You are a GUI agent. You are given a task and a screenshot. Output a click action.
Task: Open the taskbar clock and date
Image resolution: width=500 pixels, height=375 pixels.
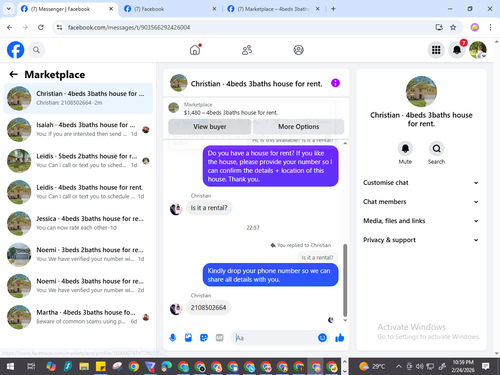(463, 366)
